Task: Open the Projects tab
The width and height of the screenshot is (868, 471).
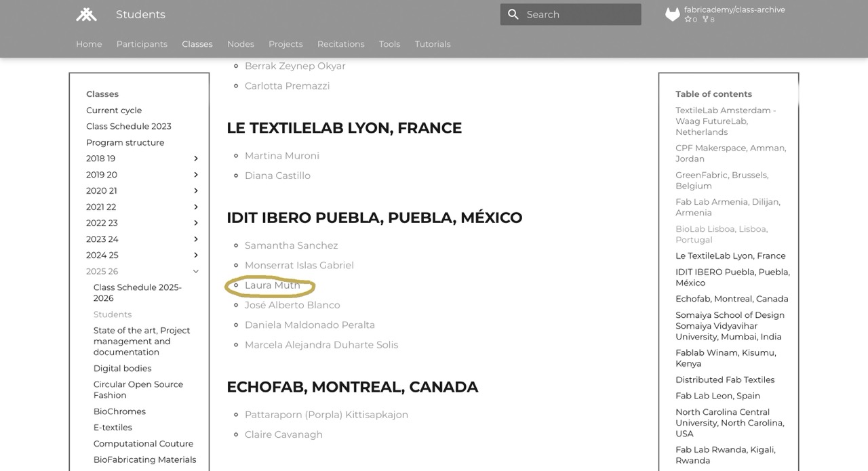Action: [x=285, y=44]
